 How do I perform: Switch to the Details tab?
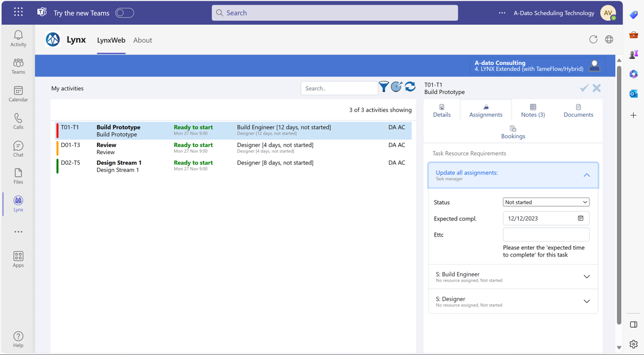point(442,110)
